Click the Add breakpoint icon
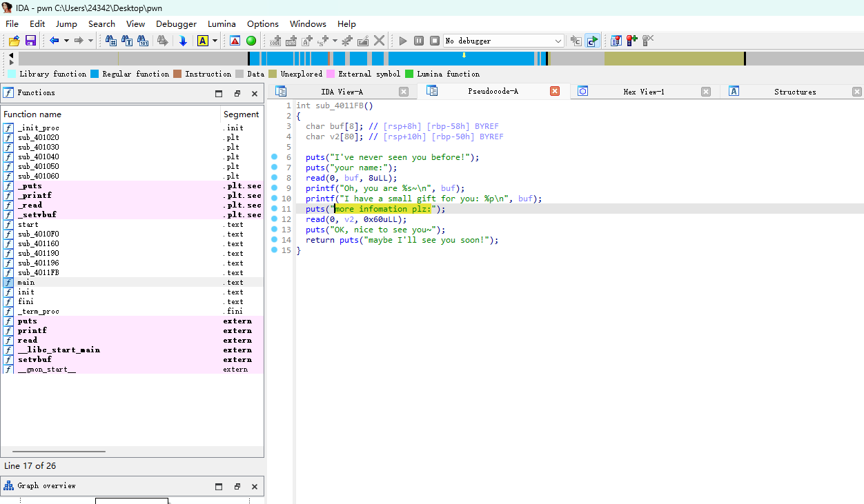 (632, 41)
